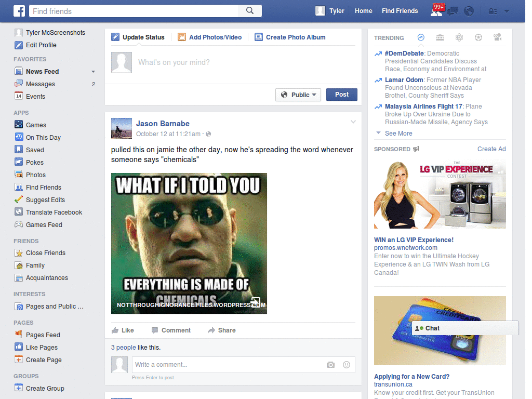Screen dimensions: 532x399
Task: Open the messages chat bubbles icon
Action: 453,11
